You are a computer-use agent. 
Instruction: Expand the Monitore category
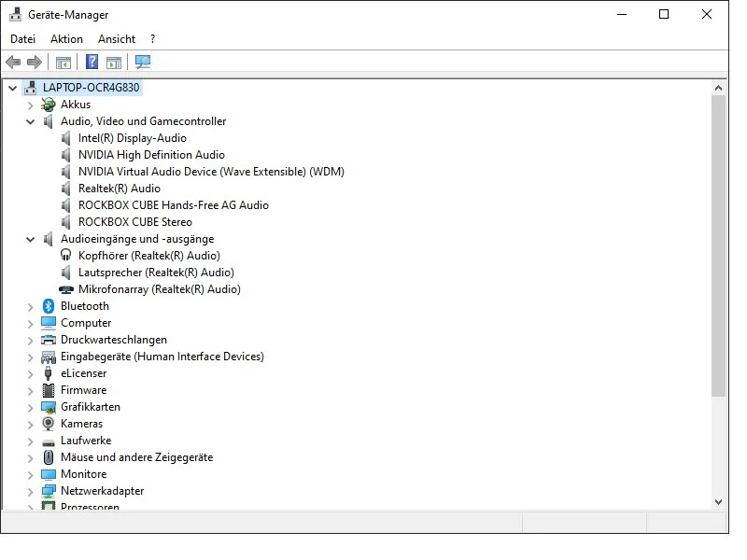(31, 475)
